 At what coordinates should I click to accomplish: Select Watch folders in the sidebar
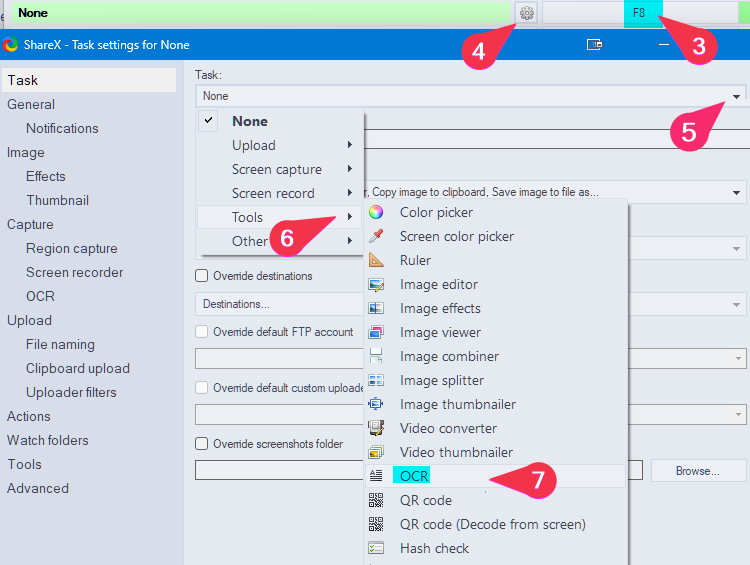[x=48, y=440]
